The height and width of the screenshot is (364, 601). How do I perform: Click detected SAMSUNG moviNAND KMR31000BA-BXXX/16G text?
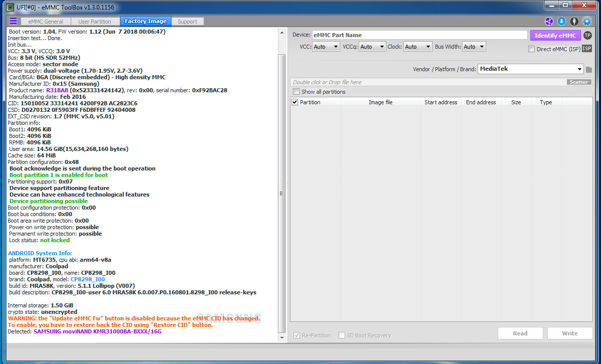(x=97, y=331)
